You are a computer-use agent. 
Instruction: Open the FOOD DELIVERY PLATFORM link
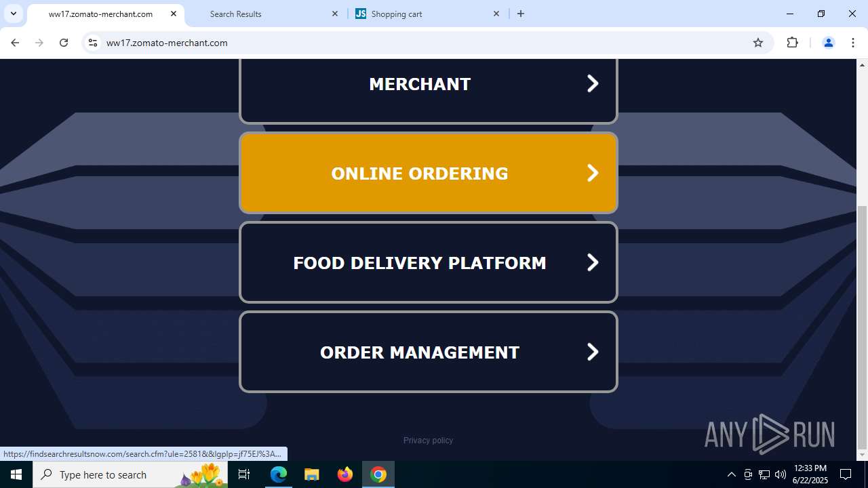pyautogui.click(x=428, y=262)
